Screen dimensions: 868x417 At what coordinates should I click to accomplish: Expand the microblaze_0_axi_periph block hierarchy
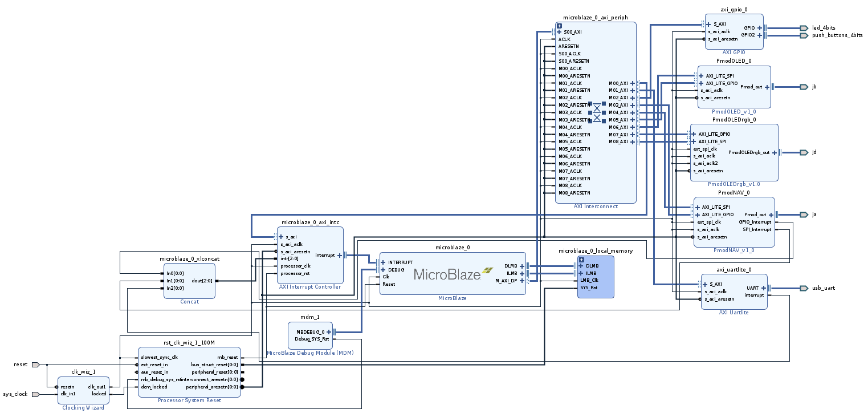[x=559, y=26]
